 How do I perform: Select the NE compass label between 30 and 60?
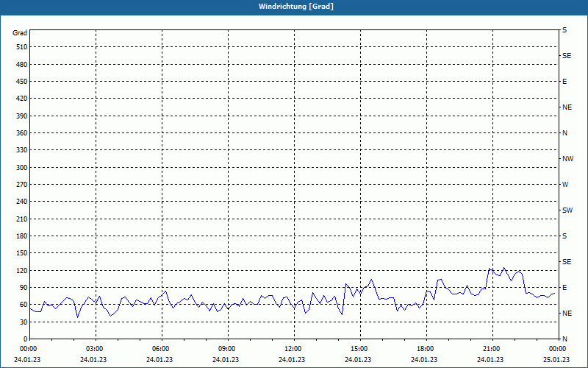tap(567, 314)
